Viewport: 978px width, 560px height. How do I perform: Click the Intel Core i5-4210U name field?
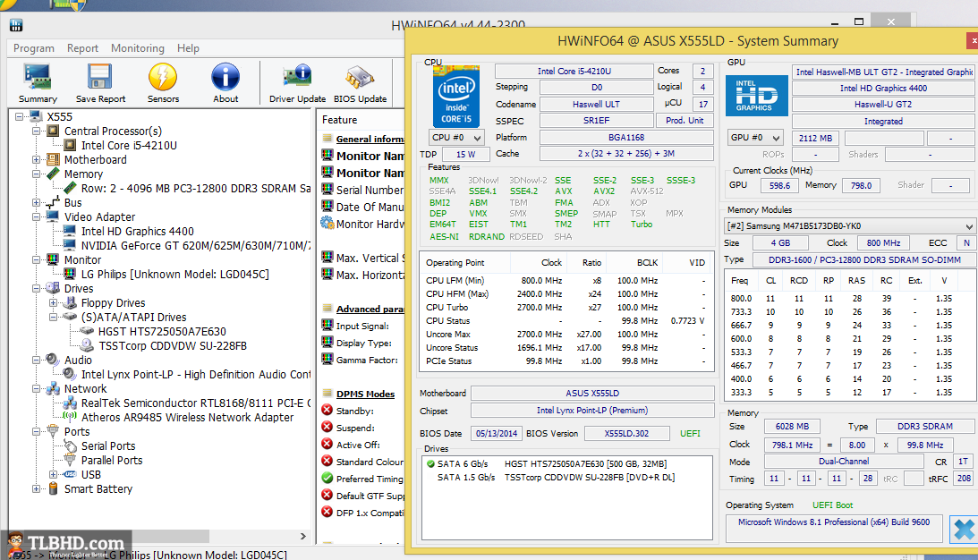tap(574, 71)
